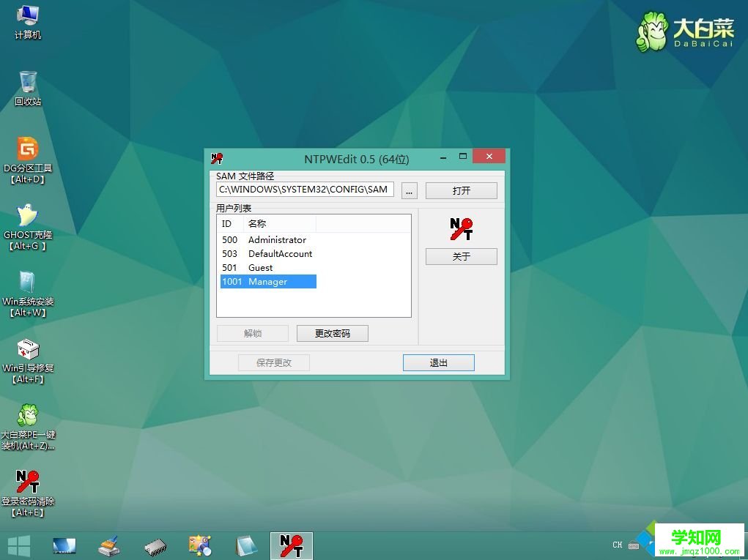Viewport: 748px width, 560px height.
Task: Click the 解锁 unlock button
Action: click(252, 332)
